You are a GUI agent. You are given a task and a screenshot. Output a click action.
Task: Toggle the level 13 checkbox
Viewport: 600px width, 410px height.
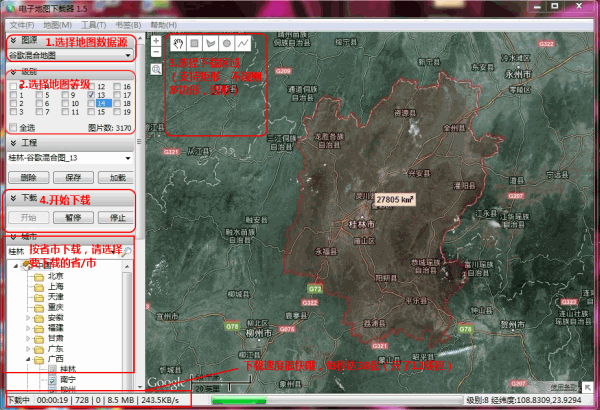point(92,95)
